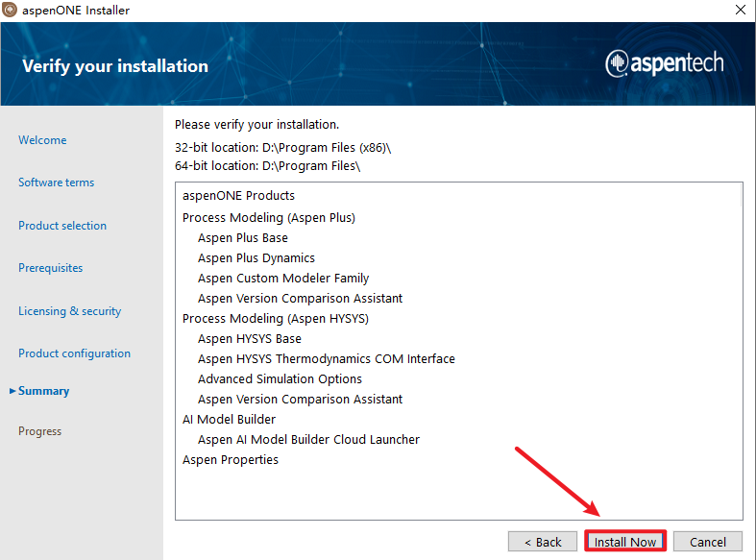Click the Install Now button
756x560 pixels.
coord(625,542)
